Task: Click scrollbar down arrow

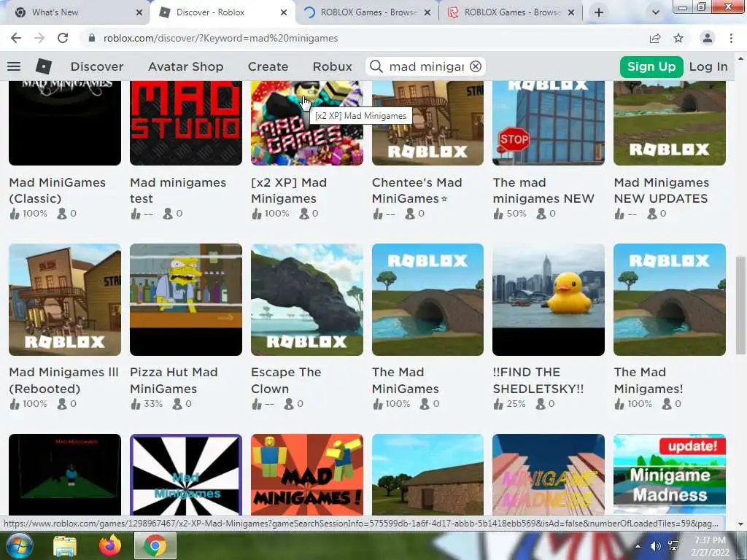Action: point(740,524)
